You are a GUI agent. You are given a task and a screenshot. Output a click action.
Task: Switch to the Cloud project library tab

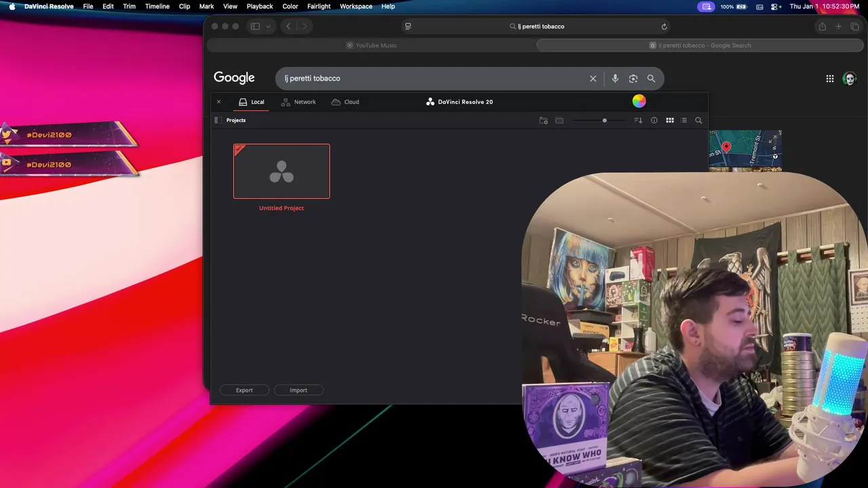[x=345, y=102]
